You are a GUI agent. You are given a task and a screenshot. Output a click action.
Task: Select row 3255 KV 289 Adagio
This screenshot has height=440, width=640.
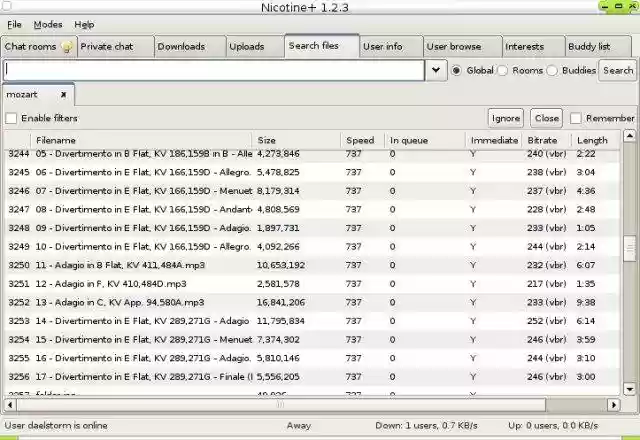[x=312, y=358]
